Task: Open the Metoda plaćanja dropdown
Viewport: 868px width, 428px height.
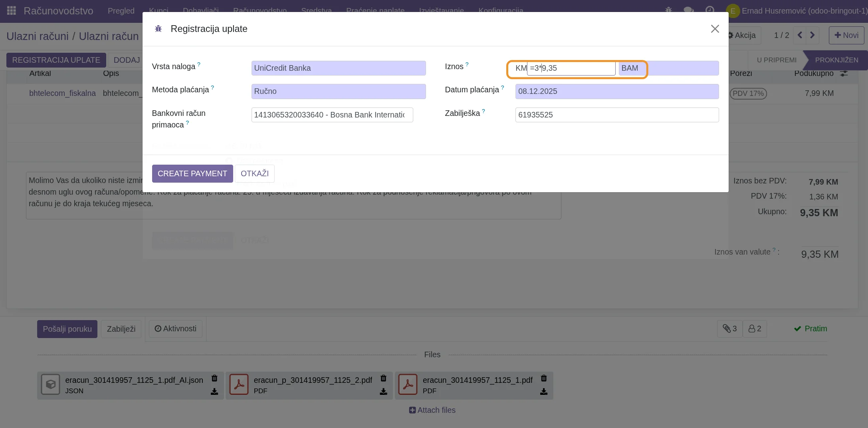Action: [x=338, y=91]
